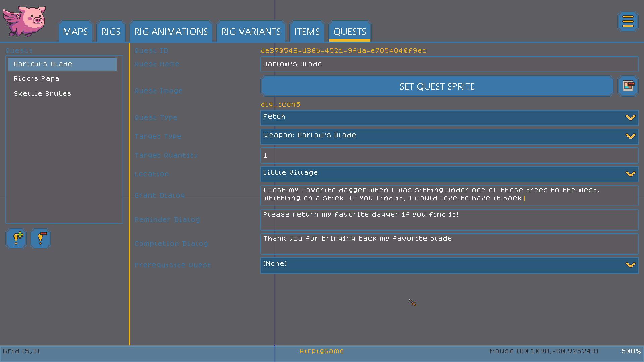Open the ITEMS tab
Image resolution: width=644 pixels, height=362 pixels.
(x=307, y=32)
